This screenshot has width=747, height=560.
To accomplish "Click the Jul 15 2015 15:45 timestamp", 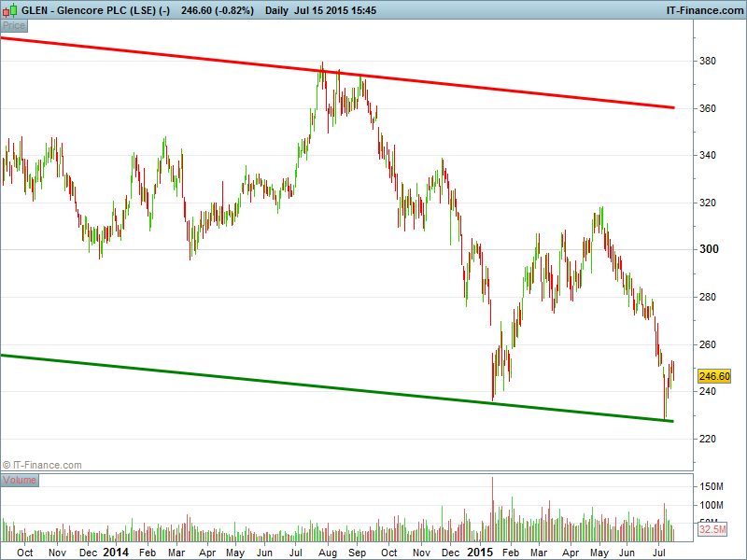I will click(x=335, y=10).
